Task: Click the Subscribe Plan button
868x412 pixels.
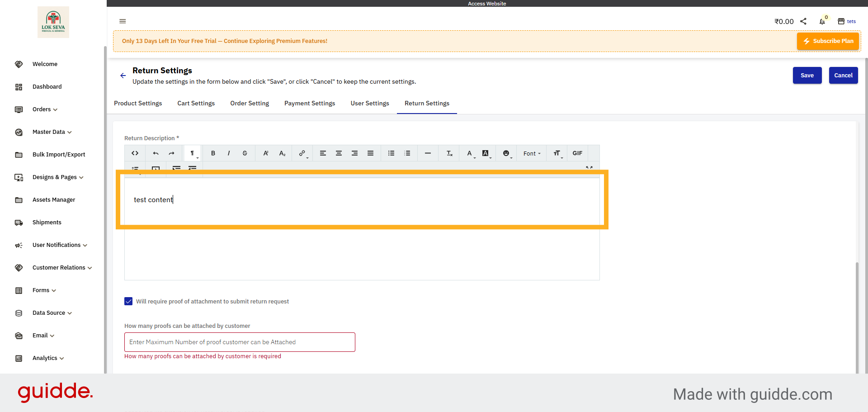Action: click(x=828, y=41)
